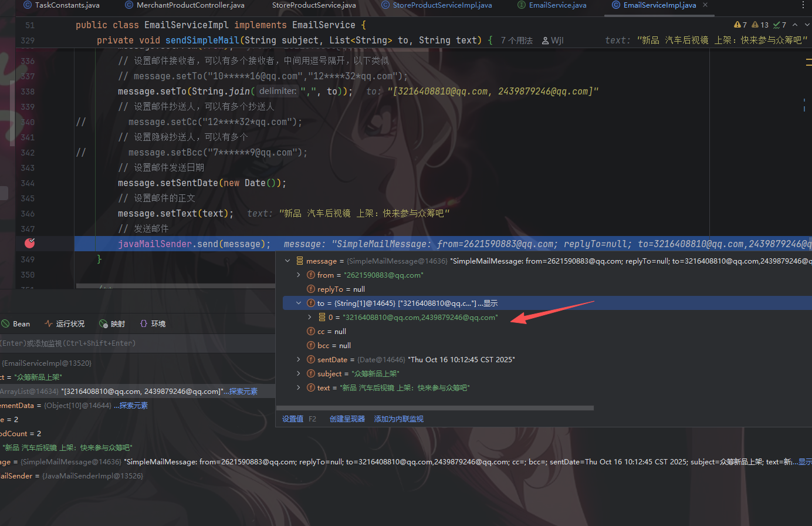The image size is (812, 526).
Task: Click the field icon beside text in popup
Action: pyautogui.click(x=311, y=387)
